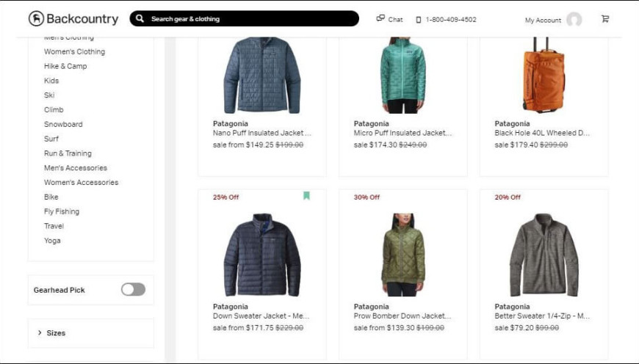Open the gray Better Sweater 1/4-Zip image
The width and height of the screenshot is (639, 364).
pos(544,255)
